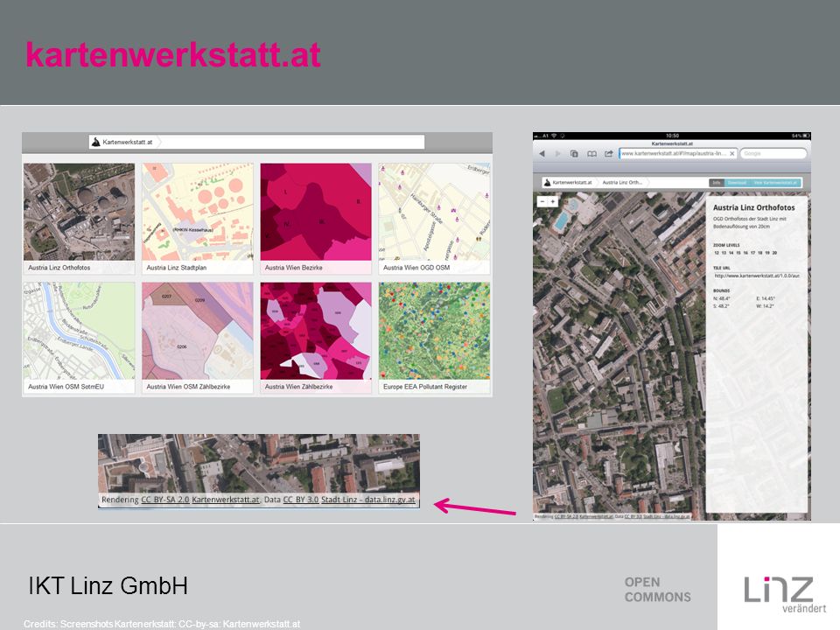Select zoom level 19 in the info panel

pyautogui.click(x=767, y=253)
